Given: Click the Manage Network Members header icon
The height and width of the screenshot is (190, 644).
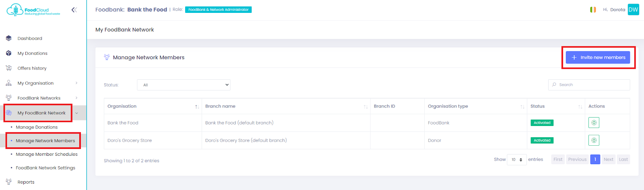Looking at the screenshot, I should coord(107,57).
